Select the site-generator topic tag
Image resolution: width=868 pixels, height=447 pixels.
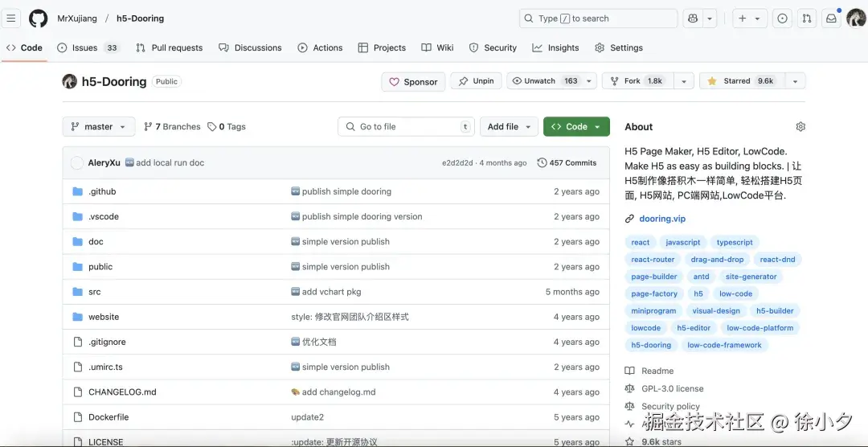[x=751, y=277]
